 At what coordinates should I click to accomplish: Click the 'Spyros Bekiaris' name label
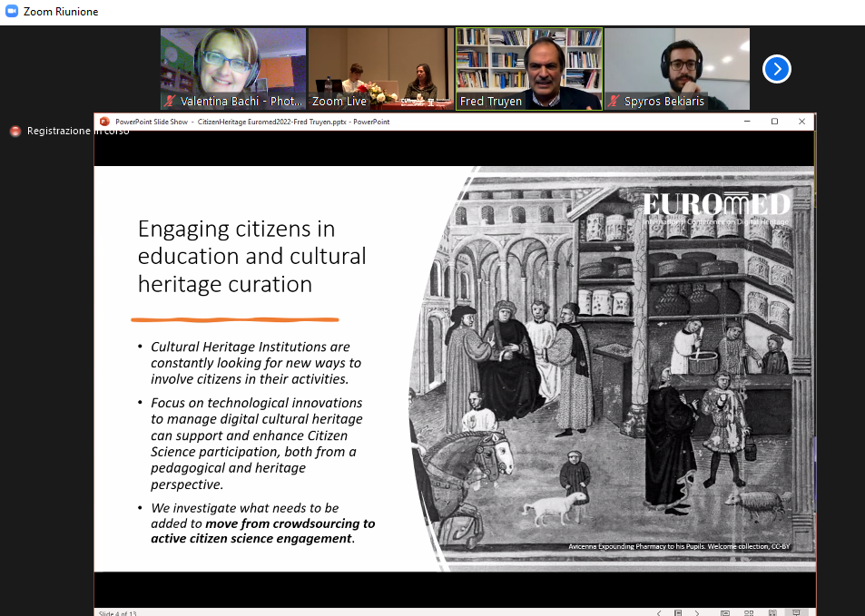(x=664, y=102)
